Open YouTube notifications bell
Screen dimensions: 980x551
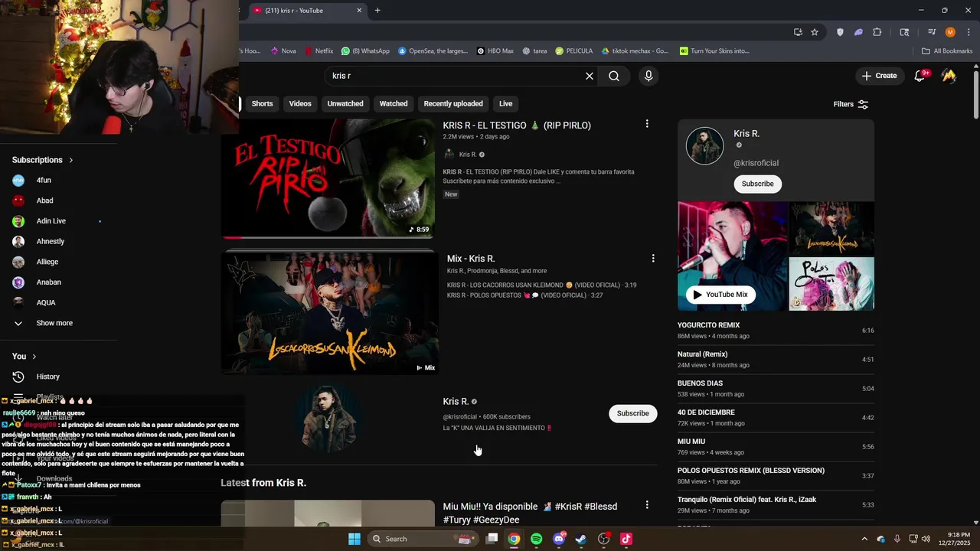pos(920,76)
